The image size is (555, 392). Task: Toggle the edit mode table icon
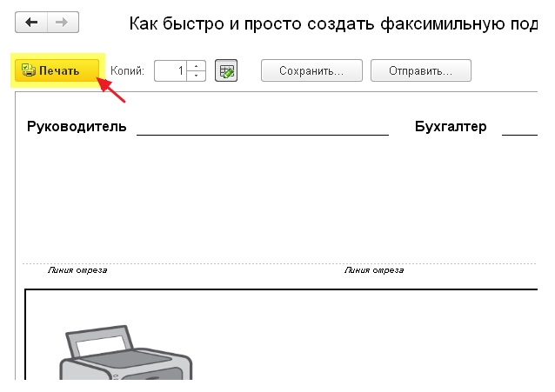(226, 70)
